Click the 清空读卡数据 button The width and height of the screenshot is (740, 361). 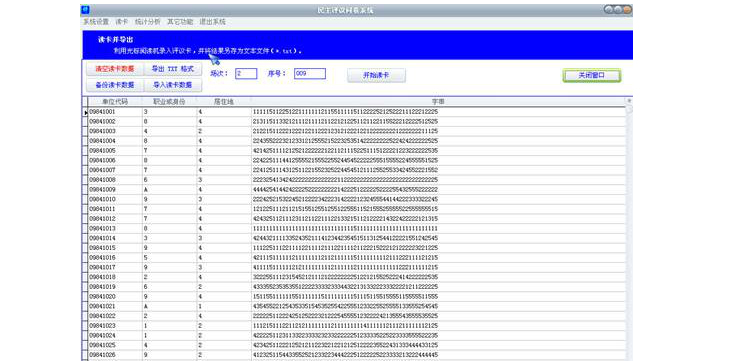pyautogui.click(x=115, y=69)
